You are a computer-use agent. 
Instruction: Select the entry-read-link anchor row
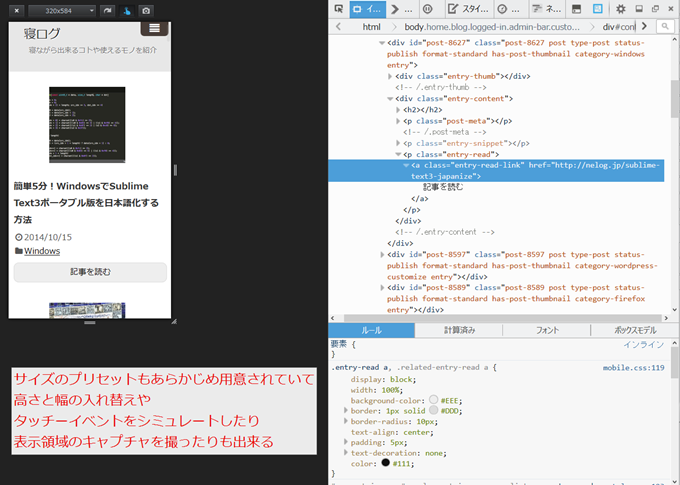496,170
